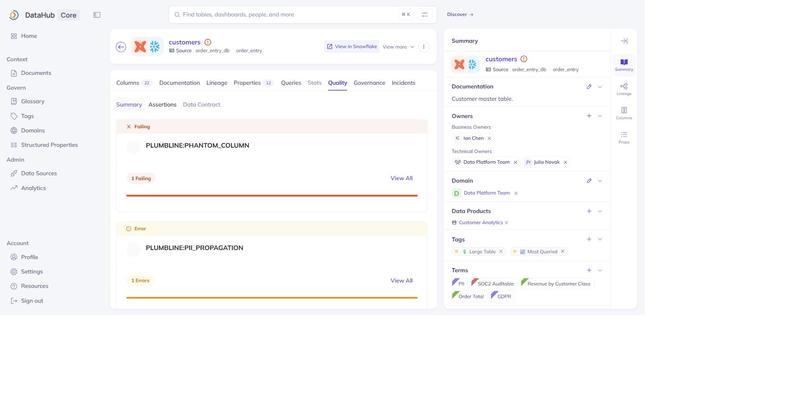Remove the Large Table tag

pyautogui.click(x=501, y=252)
